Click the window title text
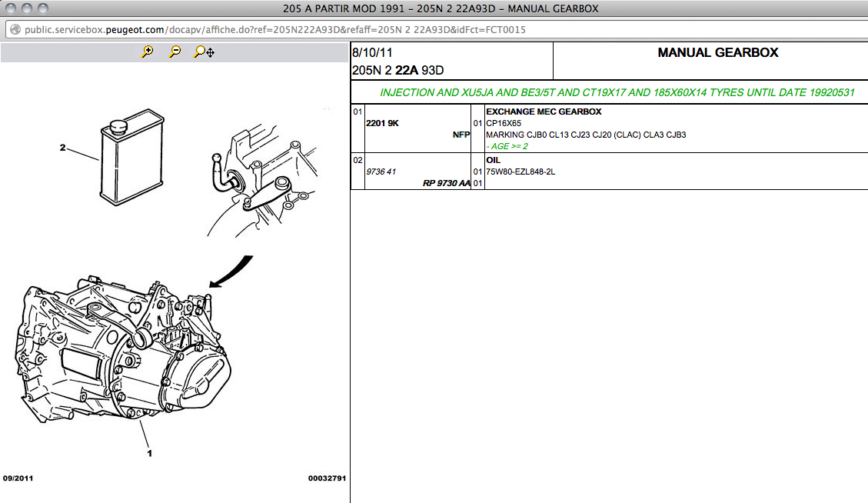 pyautogui.click(x=441, y=8)
